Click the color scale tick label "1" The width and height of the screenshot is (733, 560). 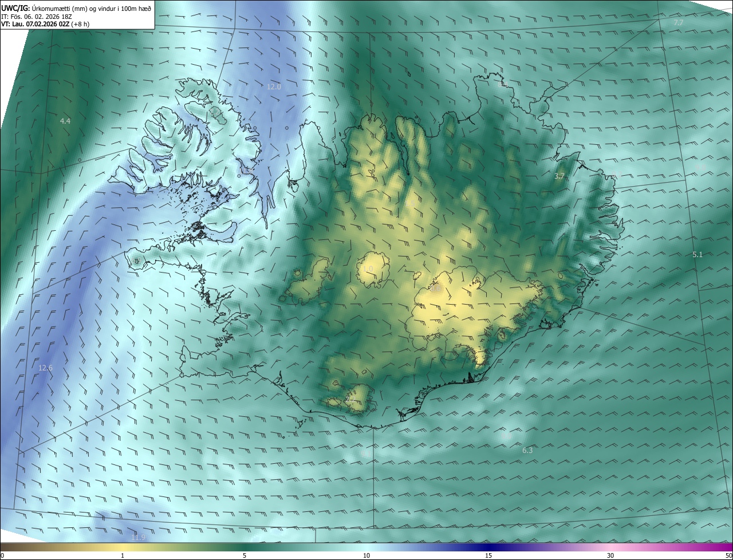[123, 555]
